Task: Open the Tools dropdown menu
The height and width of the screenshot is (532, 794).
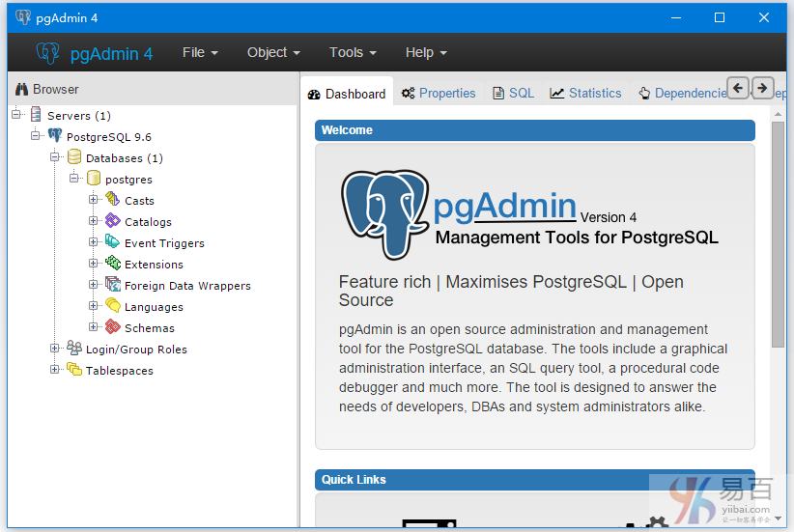Action: click(x=353, y=53)
